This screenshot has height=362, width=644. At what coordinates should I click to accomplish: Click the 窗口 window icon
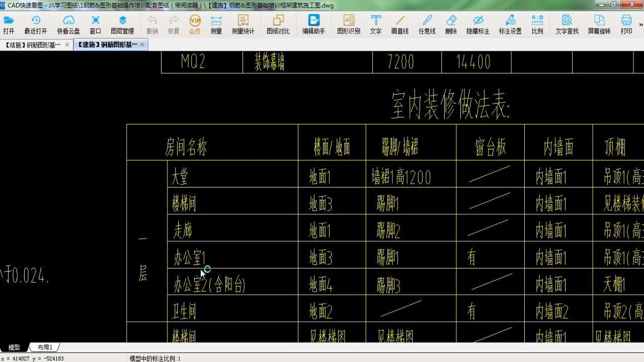[95, 24]
